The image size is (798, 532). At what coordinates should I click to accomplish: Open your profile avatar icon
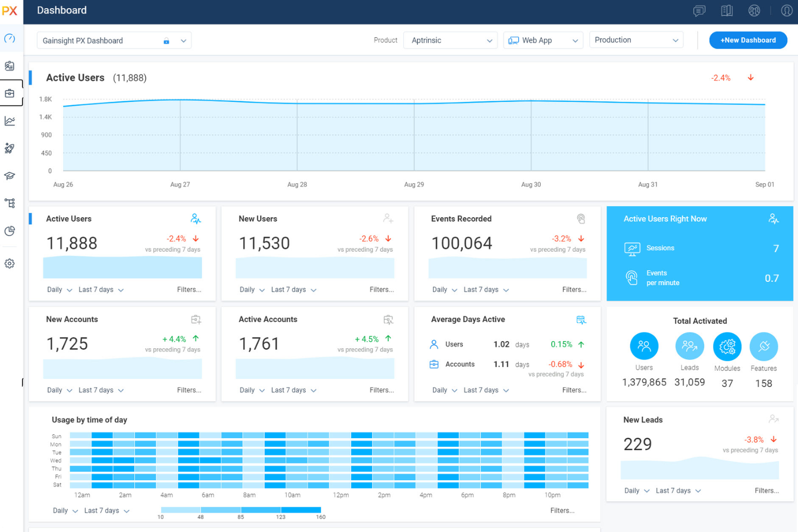[787, 10]
